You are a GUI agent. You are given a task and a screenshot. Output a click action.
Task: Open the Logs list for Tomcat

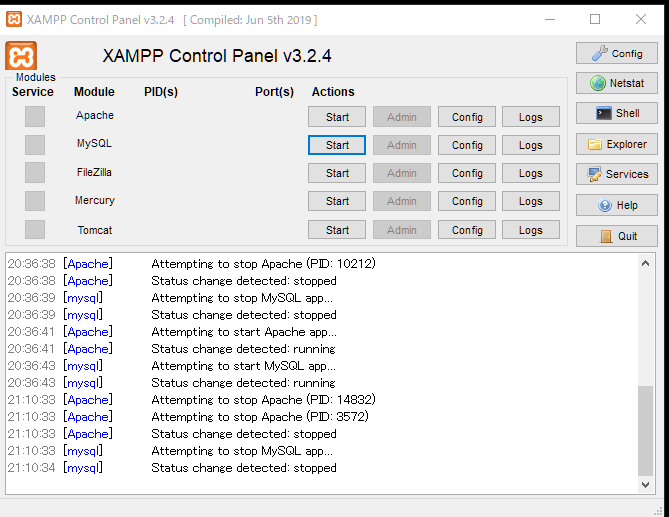pyautogui.click(x=531, y=230)
